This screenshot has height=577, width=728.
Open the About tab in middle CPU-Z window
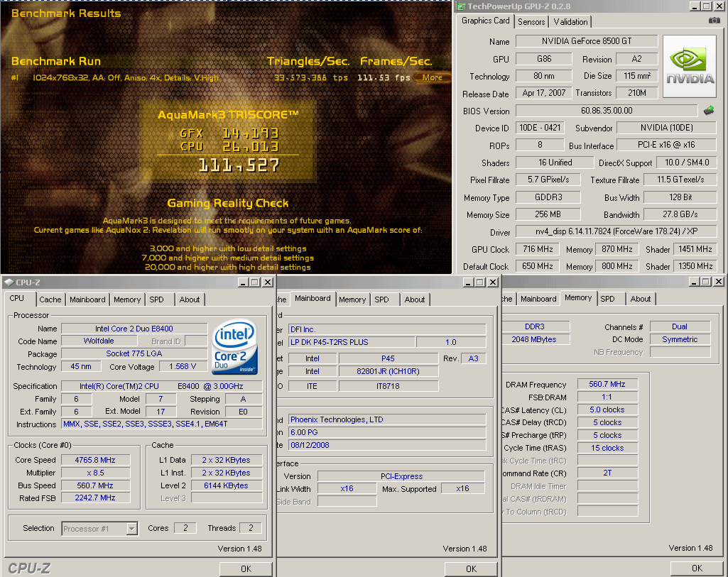[x=415, y=300]
